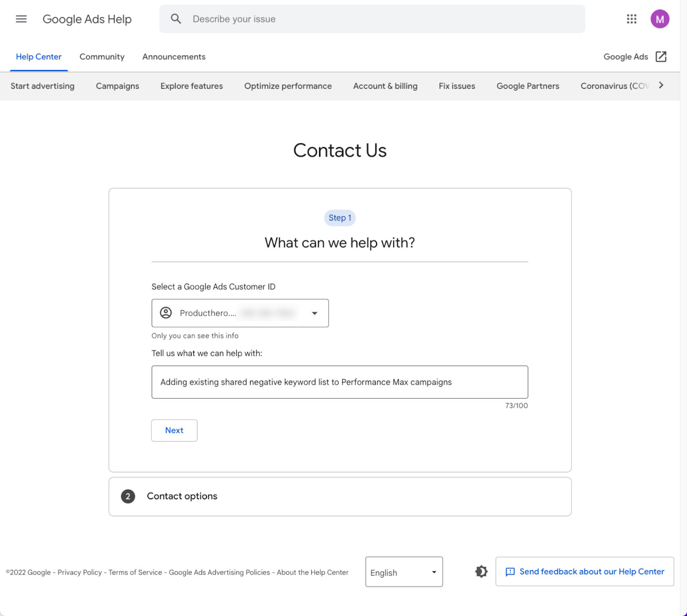Click 'Tell us what we can help with:' label
Image resolution: width=687 pixels, height=616 pixels.
pyautogui.click(x=207, y=353)
